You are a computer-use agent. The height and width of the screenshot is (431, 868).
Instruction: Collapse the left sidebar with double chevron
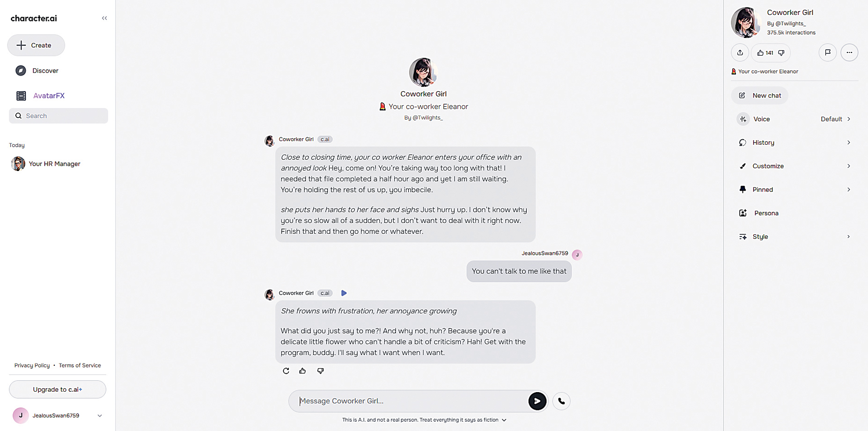pos(104,18)
